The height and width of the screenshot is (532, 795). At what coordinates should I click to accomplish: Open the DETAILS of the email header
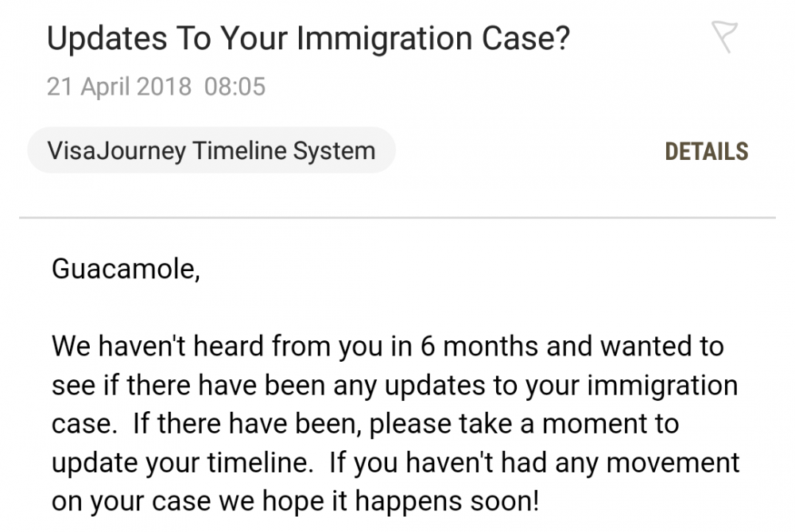706,152
